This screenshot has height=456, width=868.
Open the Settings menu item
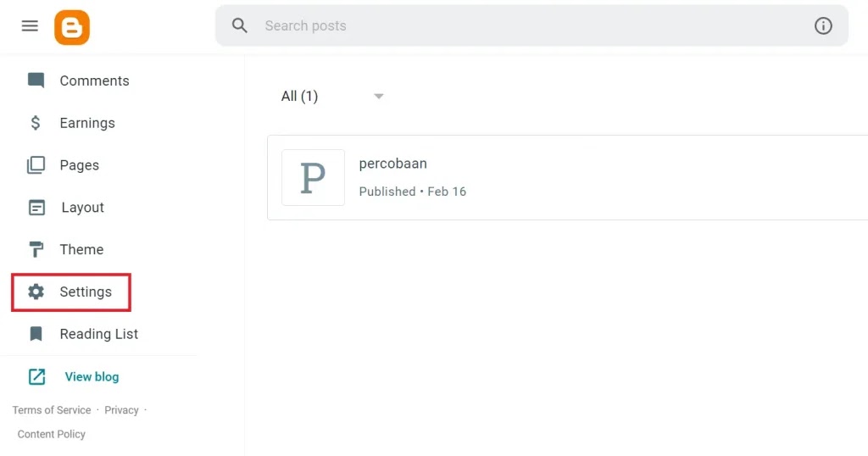[x=71, y=292]
